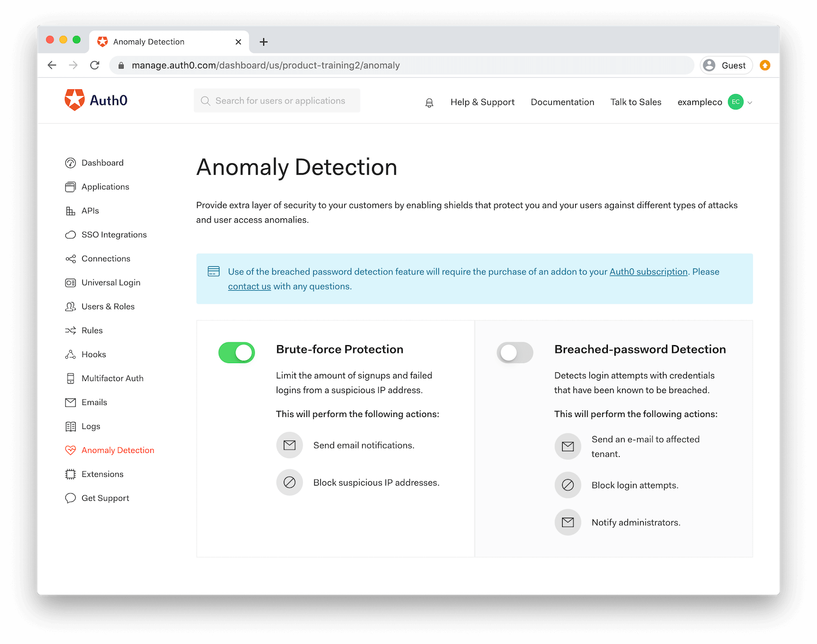Click the browser back arrow
Screen dimensions: 817x644
[52, 65]
